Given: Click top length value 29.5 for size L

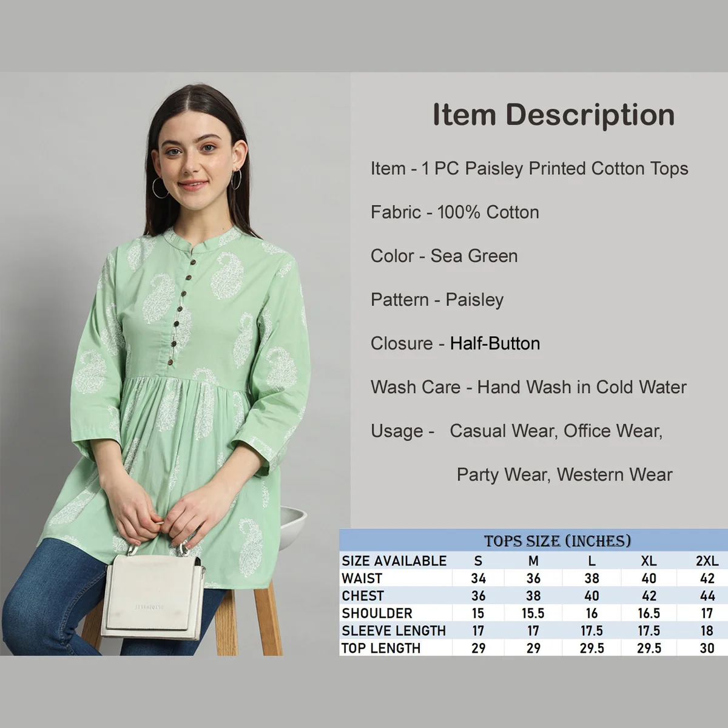Looking at the screenshot, I should pos(591,648).
